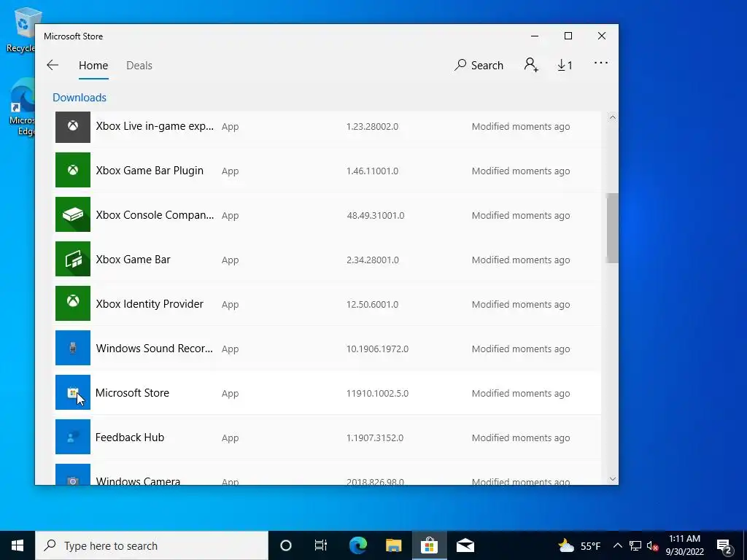Select Xbox Console Compan... name
The image size is (747, 560).
(x=155, y=215)
